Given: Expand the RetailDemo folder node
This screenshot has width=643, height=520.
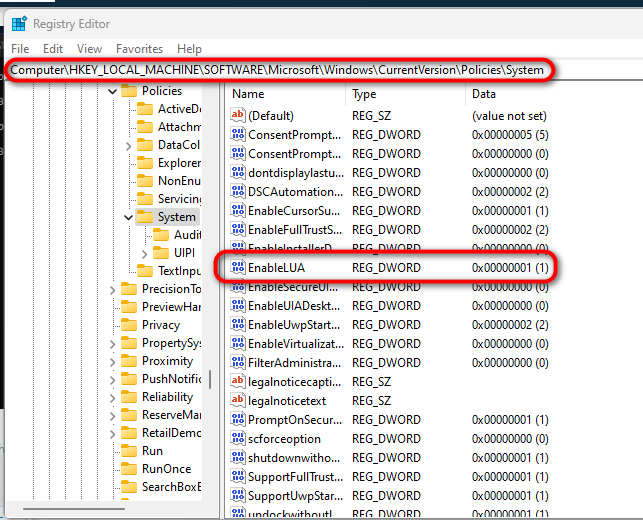Looking at the screenshot, I should point(112,434).
